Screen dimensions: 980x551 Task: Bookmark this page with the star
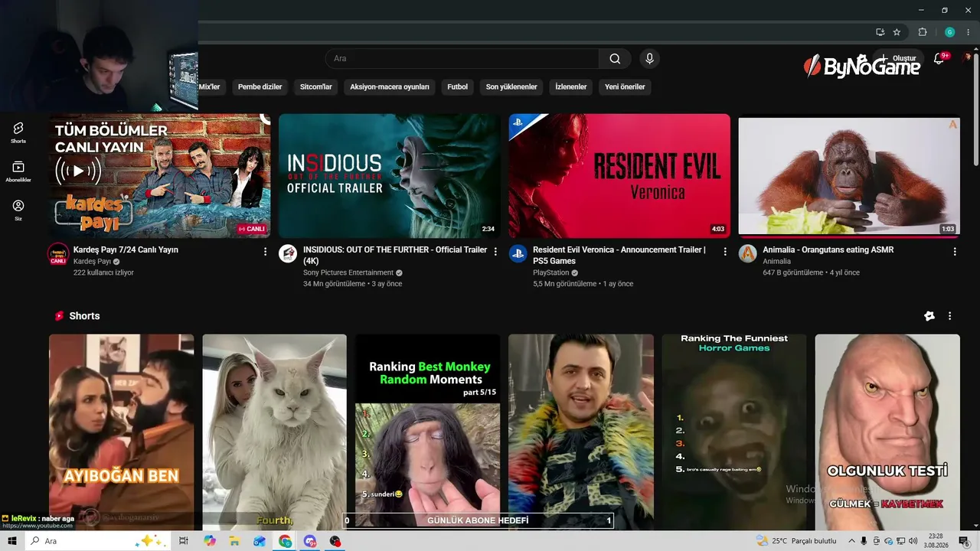[x=897, y=32]
